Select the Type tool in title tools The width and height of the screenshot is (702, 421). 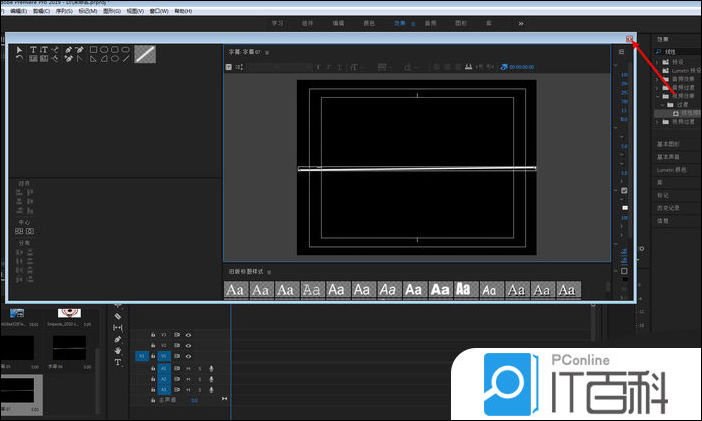32,49
